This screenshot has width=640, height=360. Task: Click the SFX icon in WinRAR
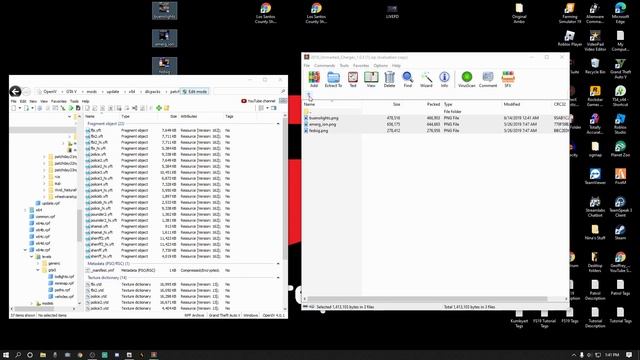[508, 79]
